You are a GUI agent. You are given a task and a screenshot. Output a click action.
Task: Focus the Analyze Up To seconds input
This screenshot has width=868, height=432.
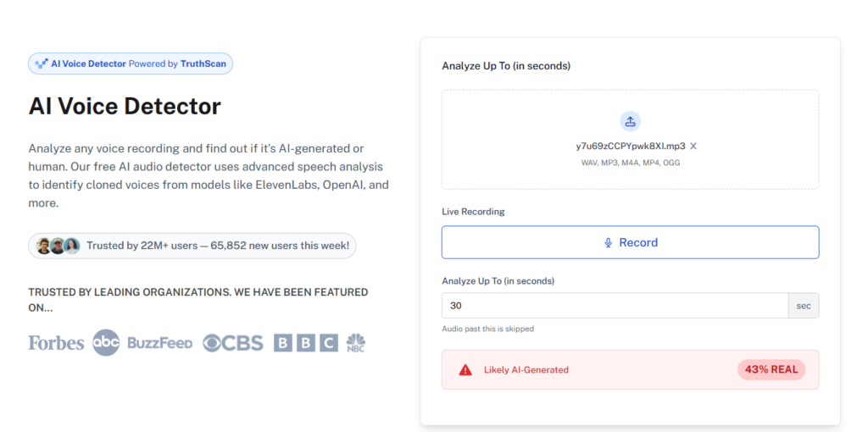pyautogui.click(x=615, y=305)
